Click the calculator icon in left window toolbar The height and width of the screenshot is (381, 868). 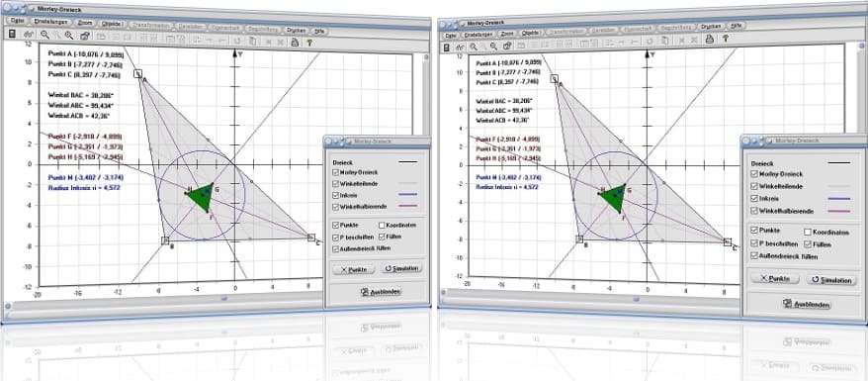pos(12,34)
